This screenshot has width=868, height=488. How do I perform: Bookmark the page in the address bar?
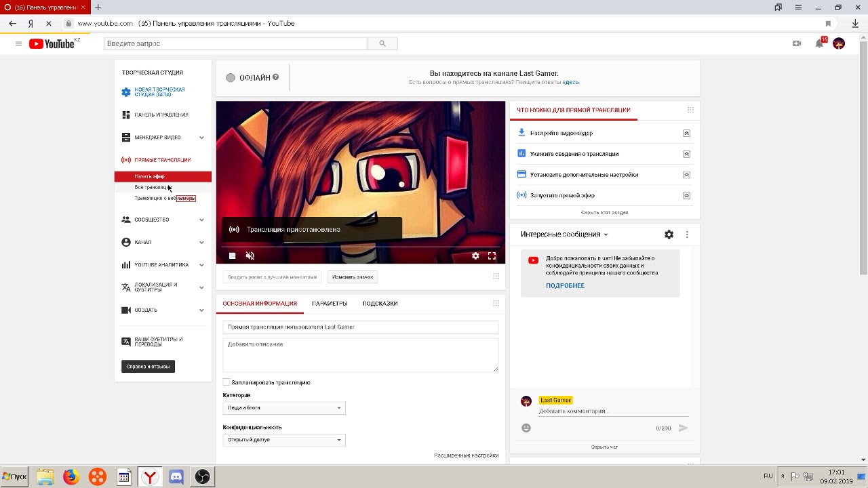(x=828, y=23)
